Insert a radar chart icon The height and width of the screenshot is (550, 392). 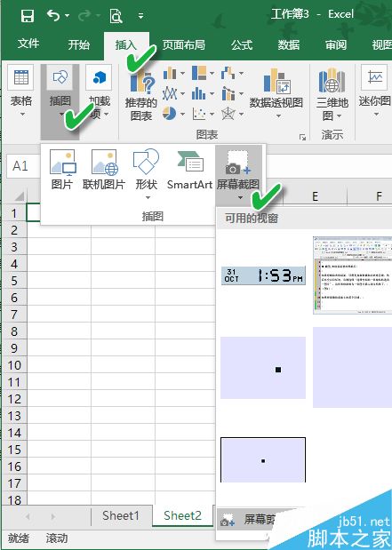(x=228, y=114)
